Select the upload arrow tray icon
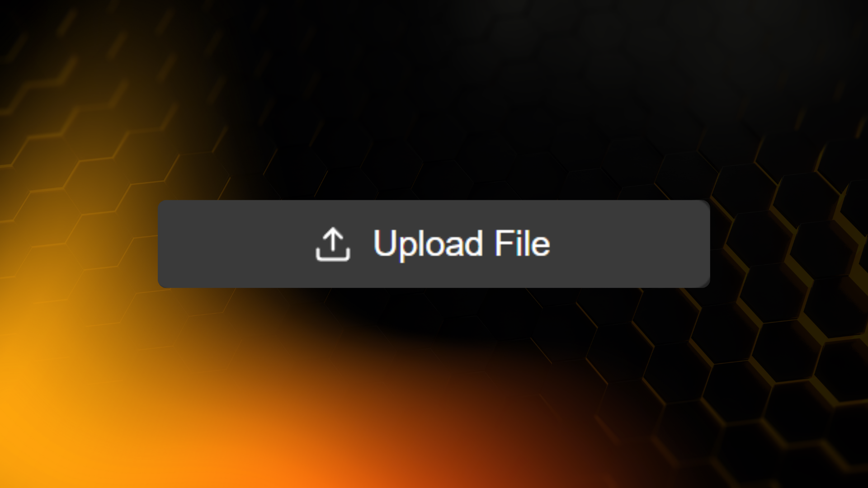The image size is (868, 488). click(333, 244)
